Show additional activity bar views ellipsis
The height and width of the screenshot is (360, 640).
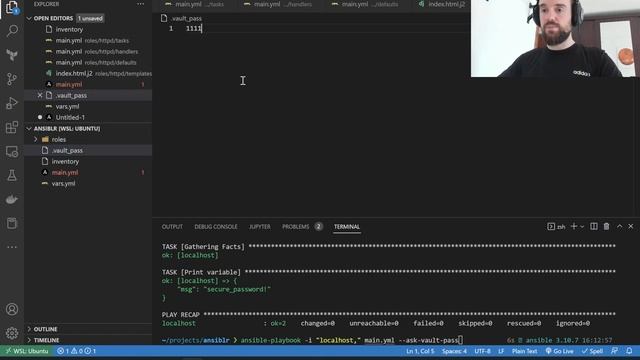tap(12, 247)
